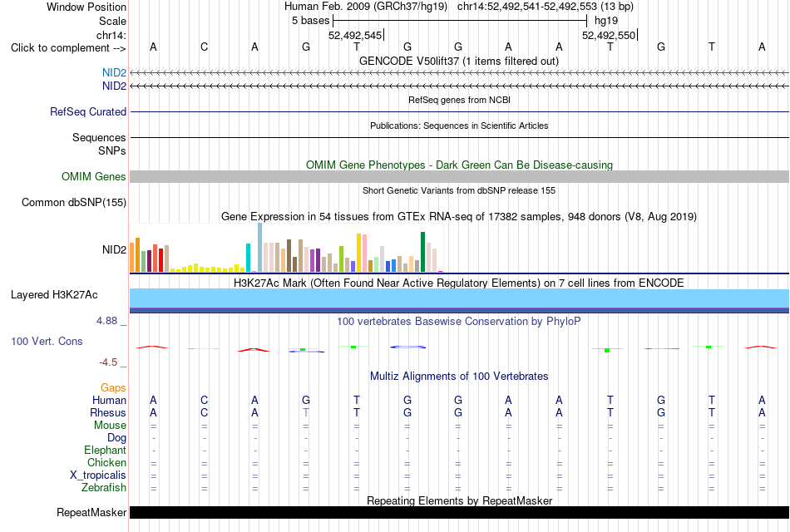Click the -4.5 lower conservation scale value
This screenshot has height=532, width=790.
point(108,362)
